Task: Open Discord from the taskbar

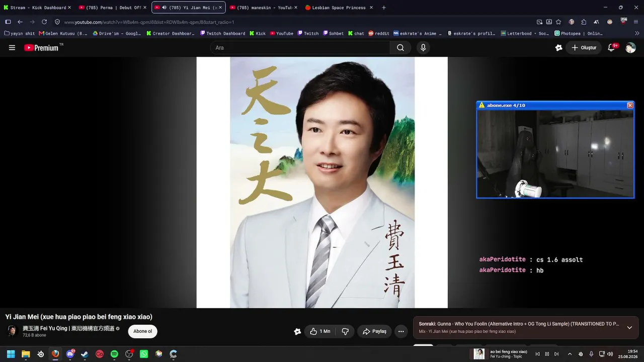Action: click(70, 354)
